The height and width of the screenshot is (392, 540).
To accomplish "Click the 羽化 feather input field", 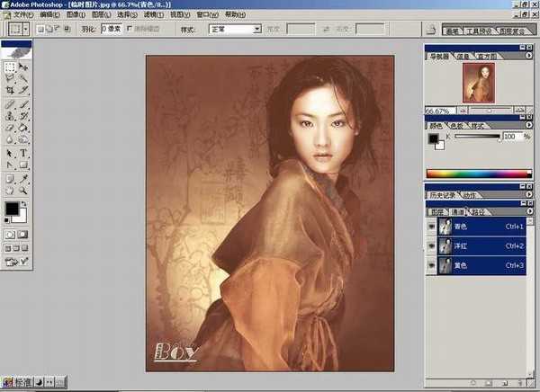I will pos(111,29).
